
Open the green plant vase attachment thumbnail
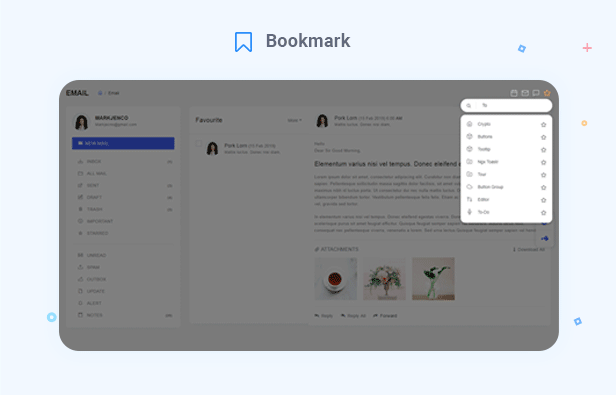pos(433,279)
